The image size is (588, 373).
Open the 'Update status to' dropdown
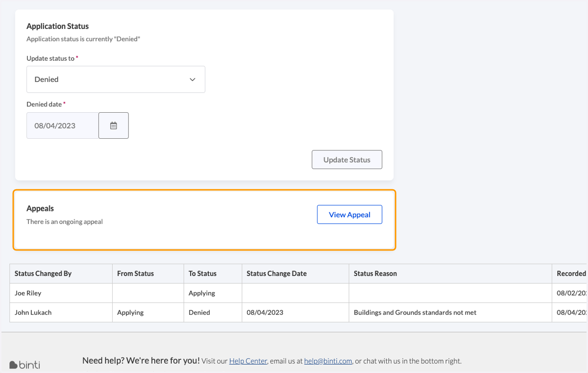point(116,79)
